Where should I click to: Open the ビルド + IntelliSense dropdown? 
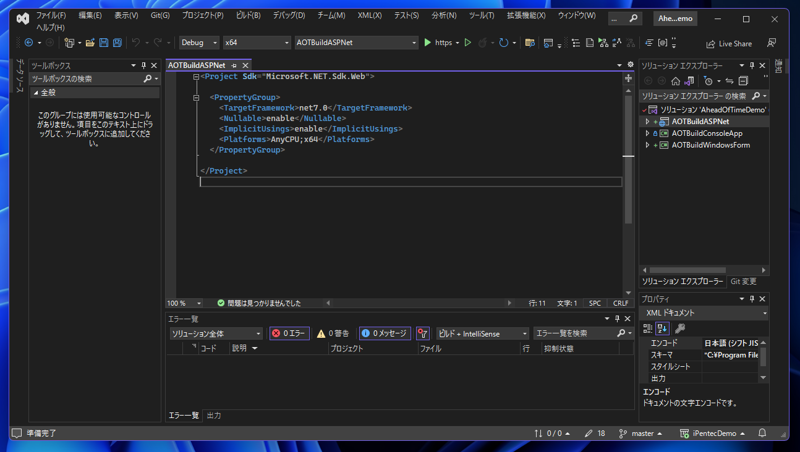(482, 334)
